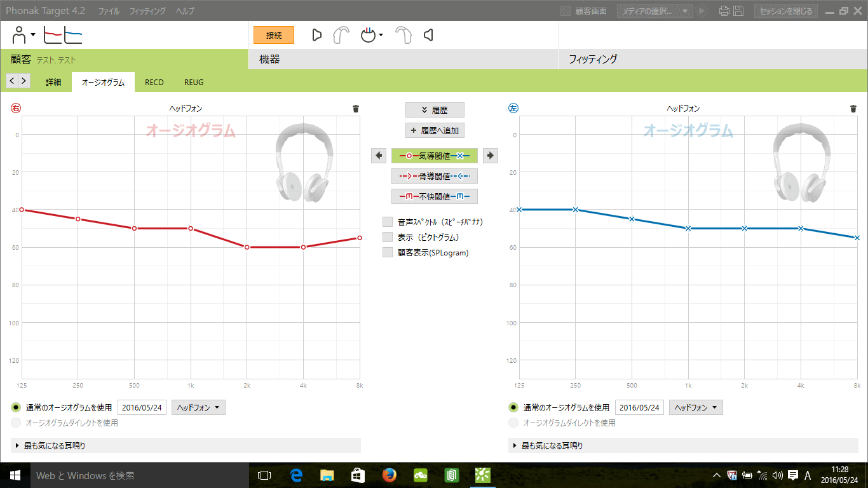Viewport: 868px width, 488px height.
Task: Click 履歴へ追加 button
Action: click(x=435, y=130)
